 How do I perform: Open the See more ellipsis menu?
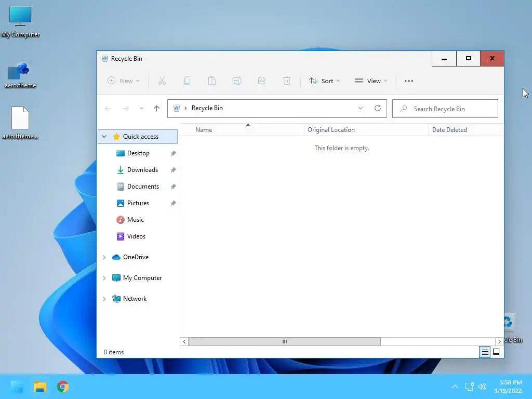tap(409, 81)
